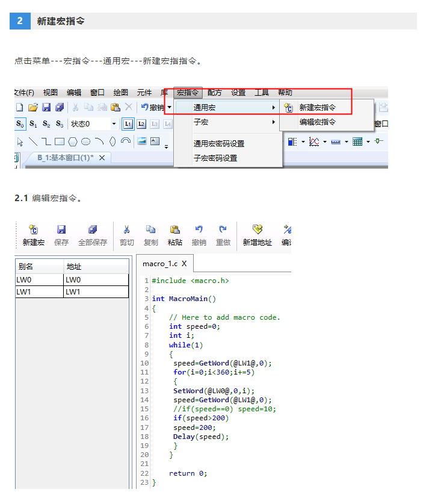Viewport: 426px width, 504px height.
Task: Expand the 子宏 submenu
Action: [229, 122]
